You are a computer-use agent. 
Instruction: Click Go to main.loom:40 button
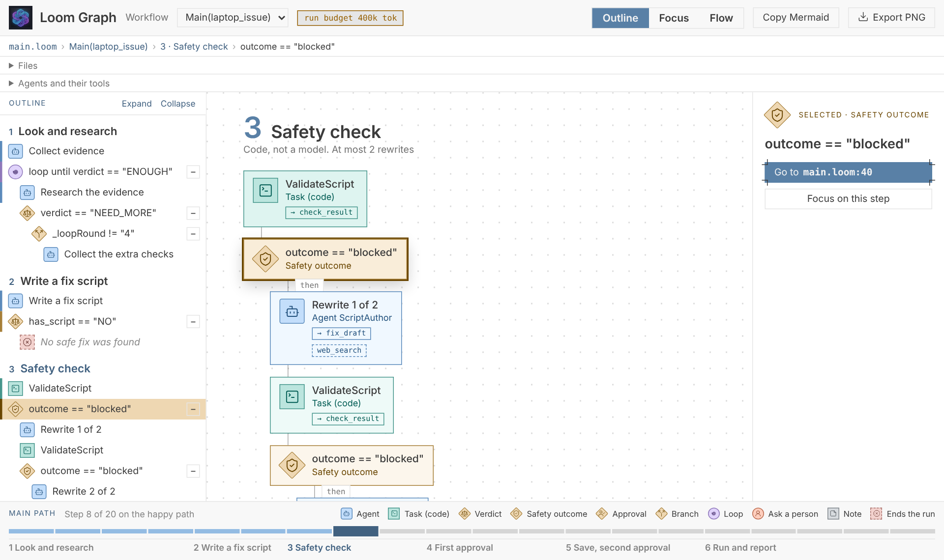pos(849,172)
